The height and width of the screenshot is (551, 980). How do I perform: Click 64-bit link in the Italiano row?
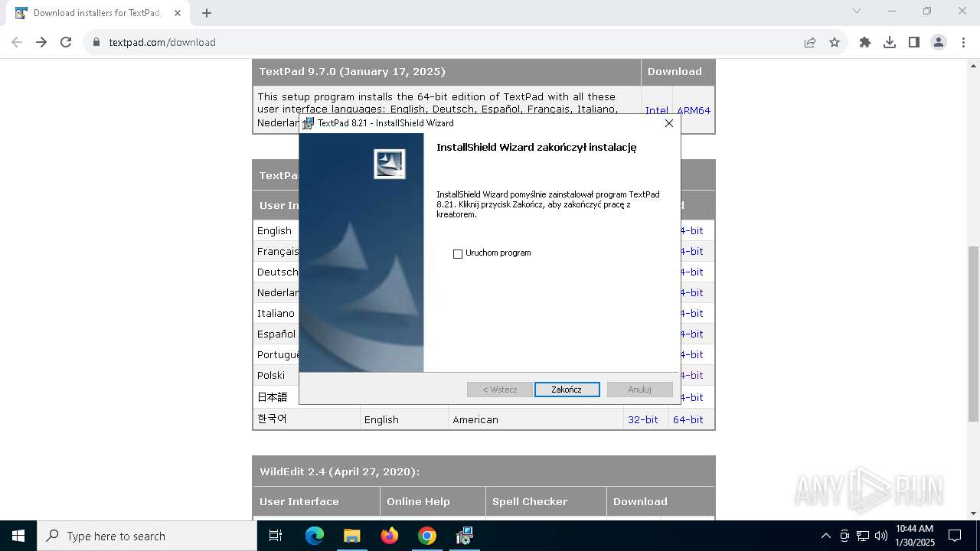click(691, 313)
